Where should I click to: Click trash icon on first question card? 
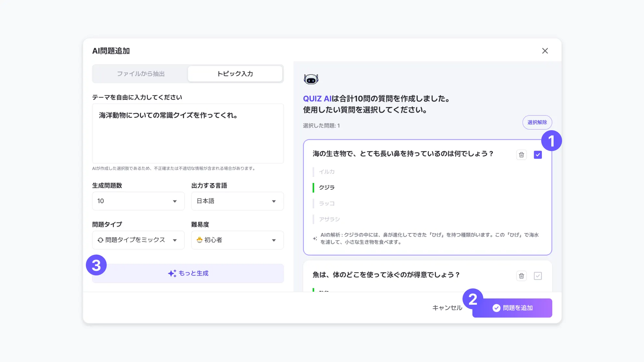pos(521,155)
